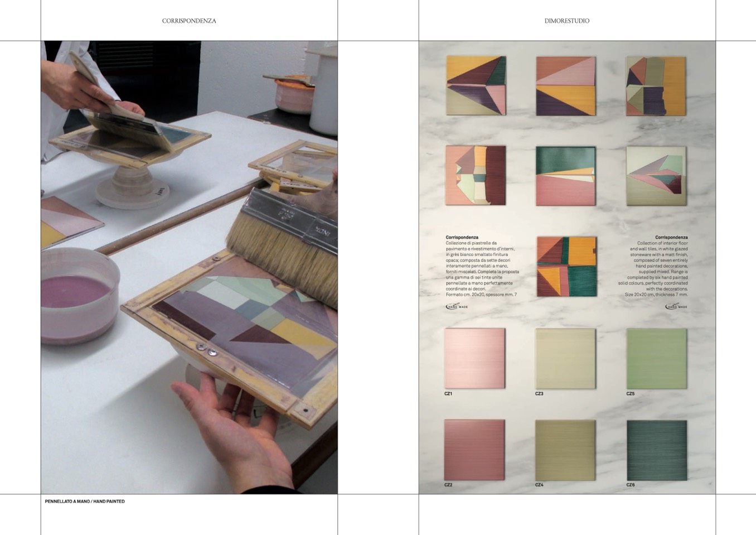Click the Pennellato a mano caption

(x=85, y=502)
